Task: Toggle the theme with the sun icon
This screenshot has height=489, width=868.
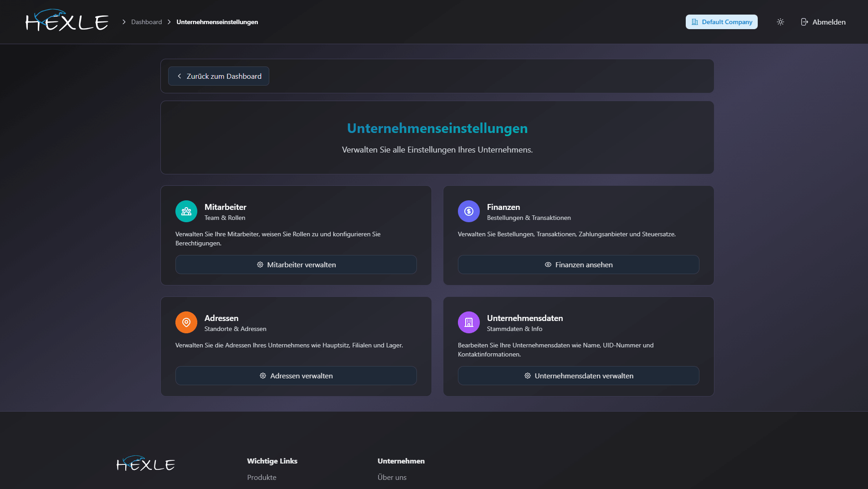Action: coord(780,21)
